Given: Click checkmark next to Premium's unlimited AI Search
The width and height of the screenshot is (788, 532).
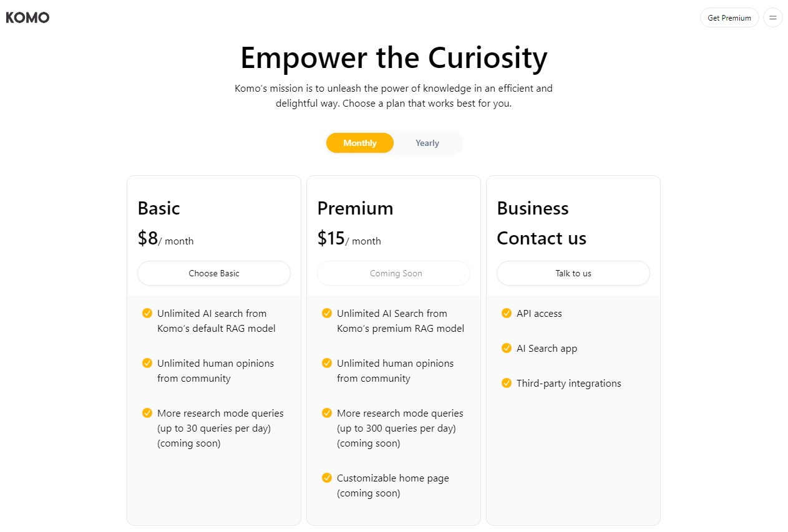Looking at the screenshot, I should point(327,313).
